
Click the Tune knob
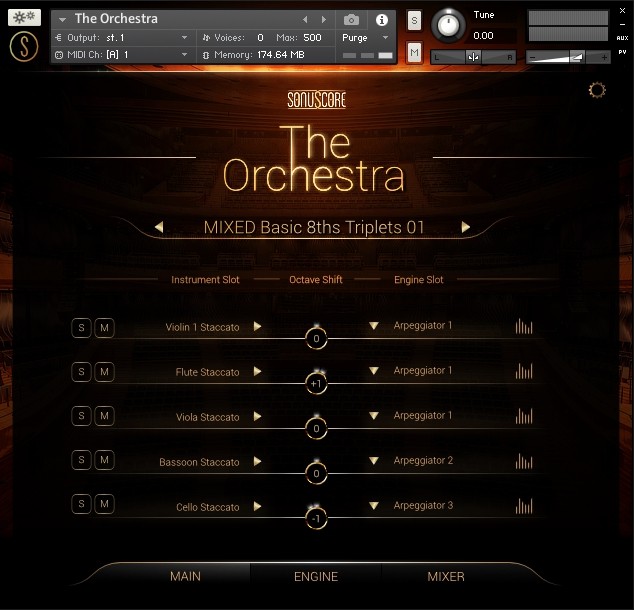448,25
